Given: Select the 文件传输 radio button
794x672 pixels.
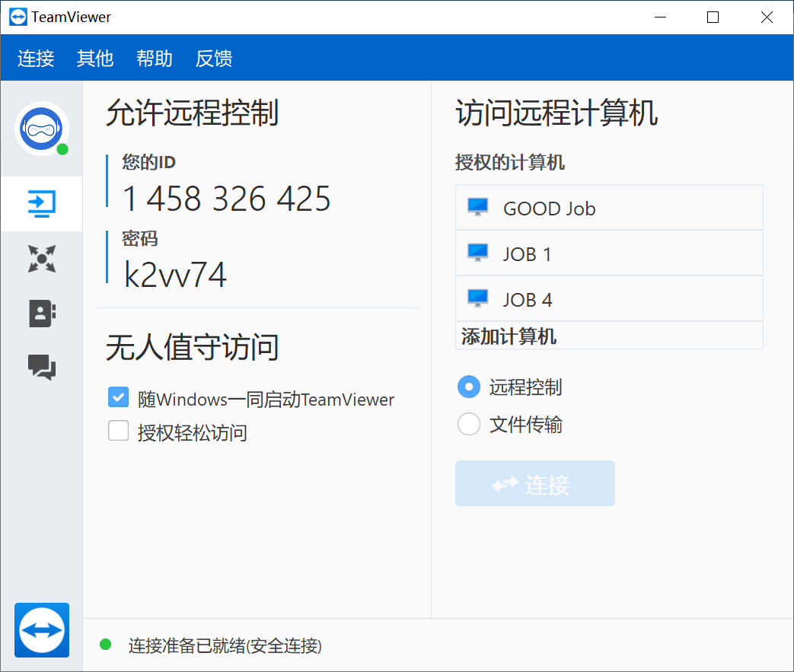Looking at the screenshot, I should 468,424.
